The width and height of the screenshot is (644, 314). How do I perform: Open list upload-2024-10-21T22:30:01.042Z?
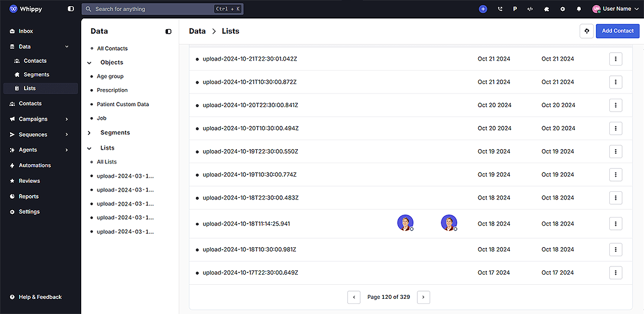(x=250, y=59)
